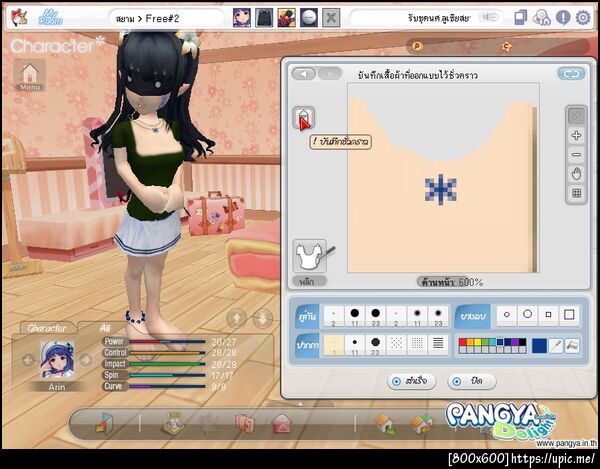Open the Menu home button
600x469 pixels.
click(30, 75)
